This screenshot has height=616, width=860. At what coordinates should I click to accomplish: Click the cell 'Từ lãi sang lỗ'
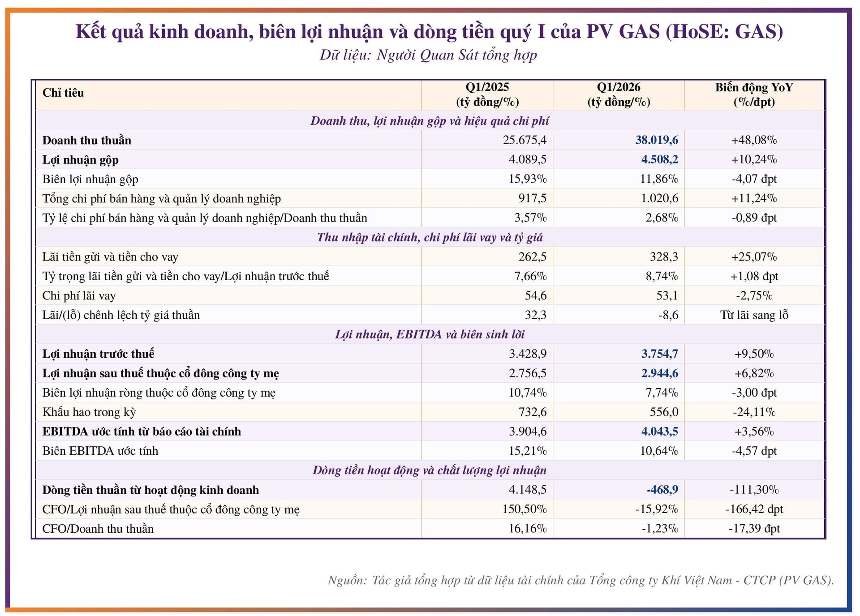(x=754, y=315)
